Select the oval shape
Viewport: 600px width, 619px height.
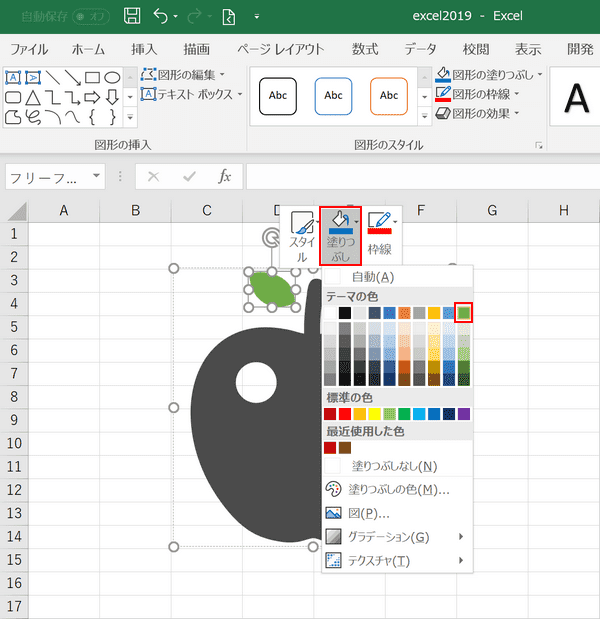coord(112,77)
